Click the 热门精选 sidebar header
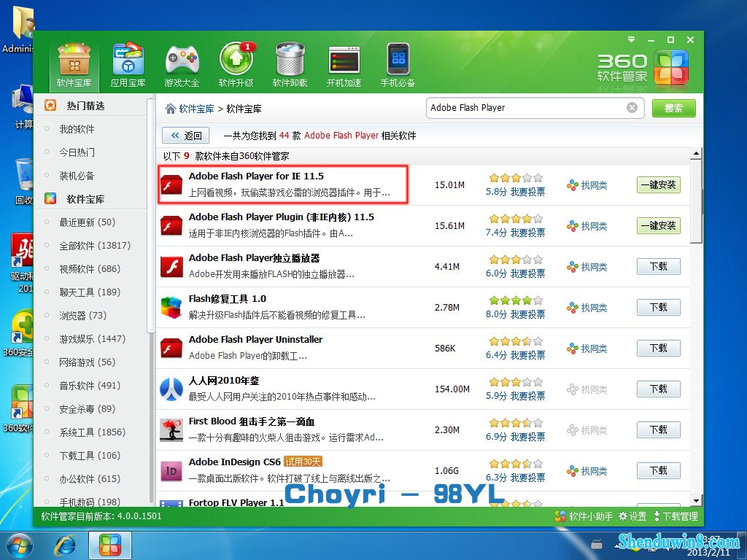Screen dimensions: 747x560 (x=85, y=106)
